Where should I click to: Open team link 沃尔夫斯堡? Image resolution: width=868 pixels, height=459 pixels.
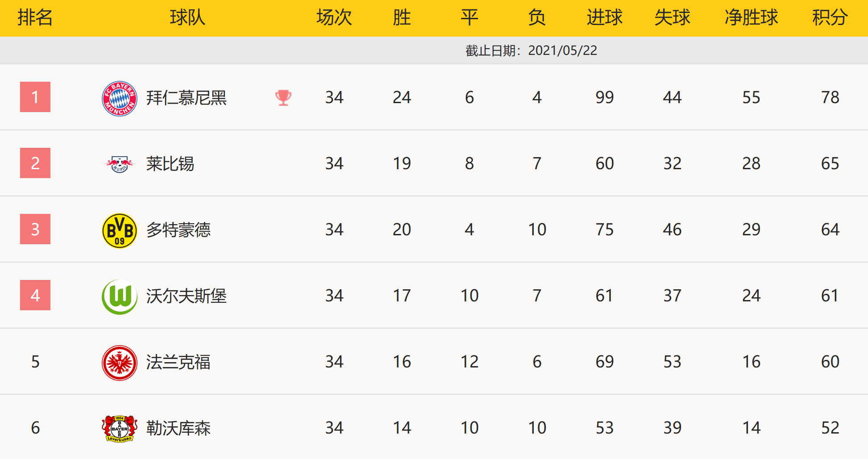click(x=187, y=296)
